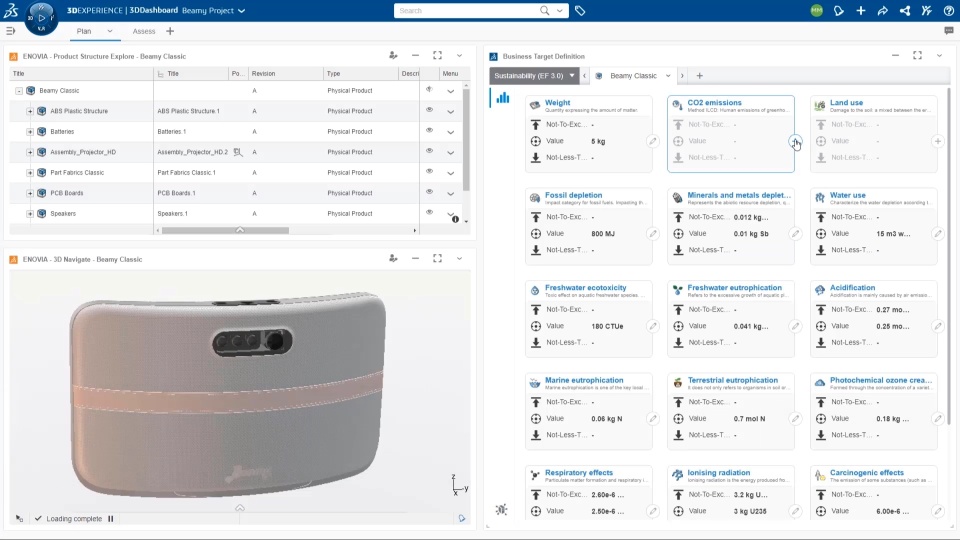This screenshot has width=960, height=540.
Task: Edit the Water use target
Action: click(x=937, y=234)
